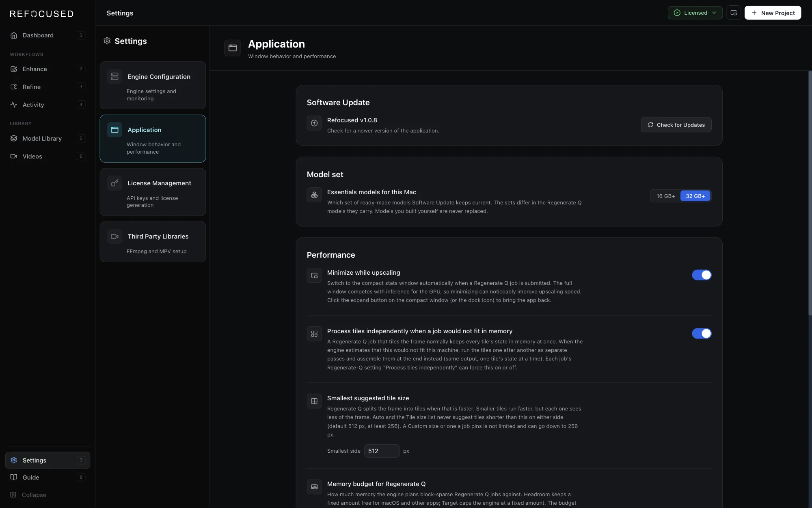Click the Engine Configuration server icon
Image resolution: width=812 pixels, height=508 pixels.
115,76
